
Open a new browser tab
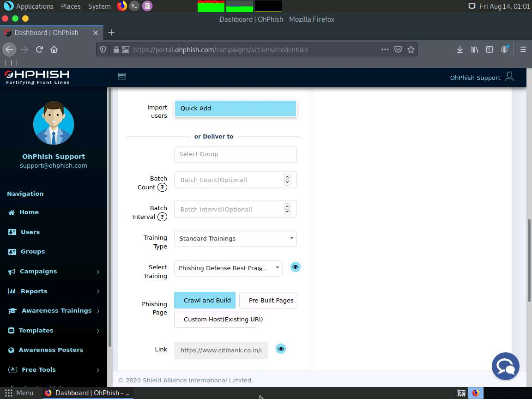coord(111,33)
